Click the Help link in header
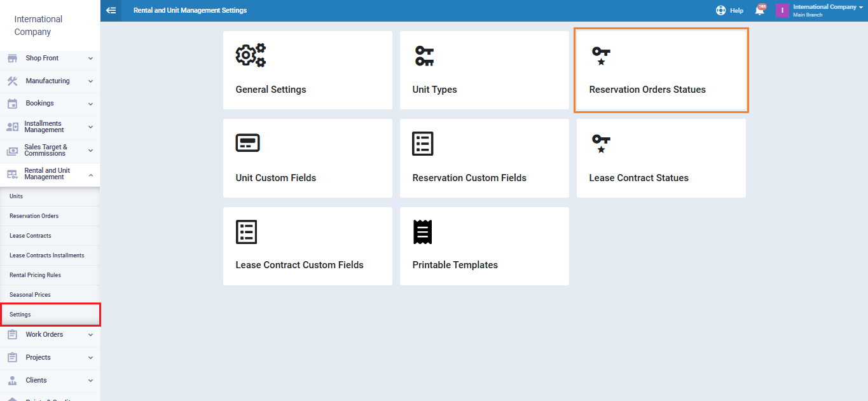 [x=729, y=10]
